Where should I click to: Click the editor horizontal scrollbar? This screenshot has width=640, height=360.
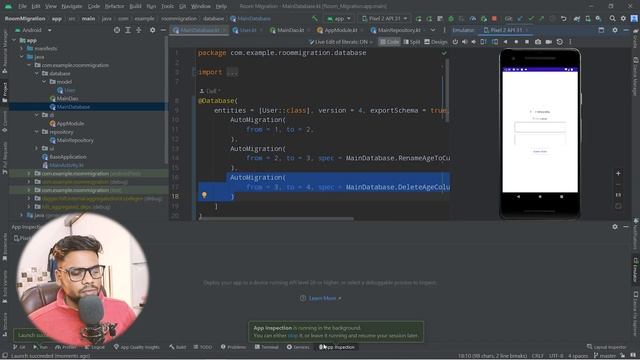click(x=277, y=219)
